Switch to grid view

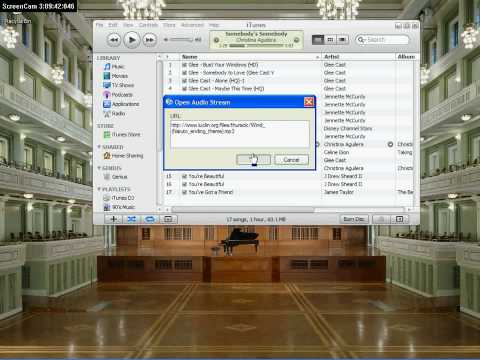click(x=330, y=40)
